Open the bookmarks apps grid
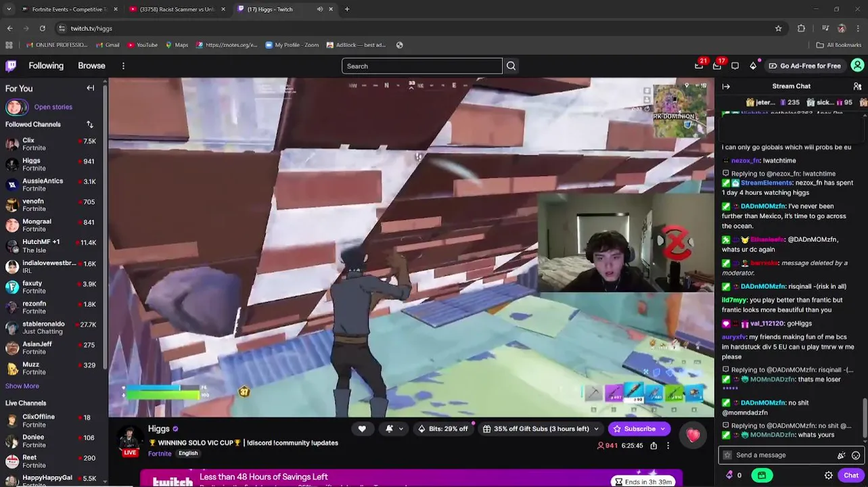Screen dimensions: 868x487 (x=9, y=45)
